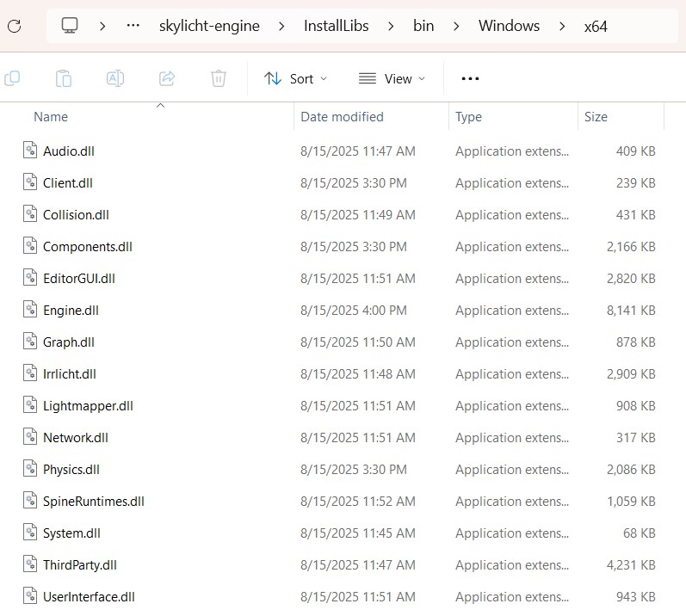Click ThirdParty.dll size 4,231 KB

click(x=631, y=565)
